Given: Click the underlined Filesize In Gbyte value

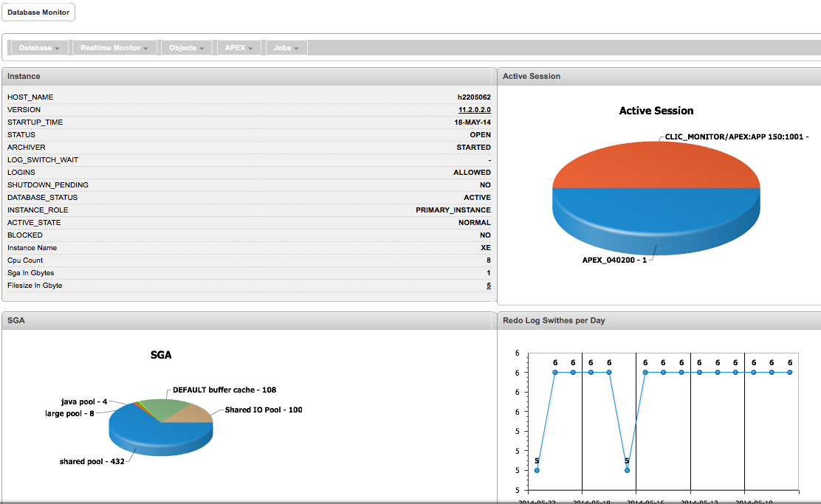Looking at the screenshot, I should tap(488, 285).
